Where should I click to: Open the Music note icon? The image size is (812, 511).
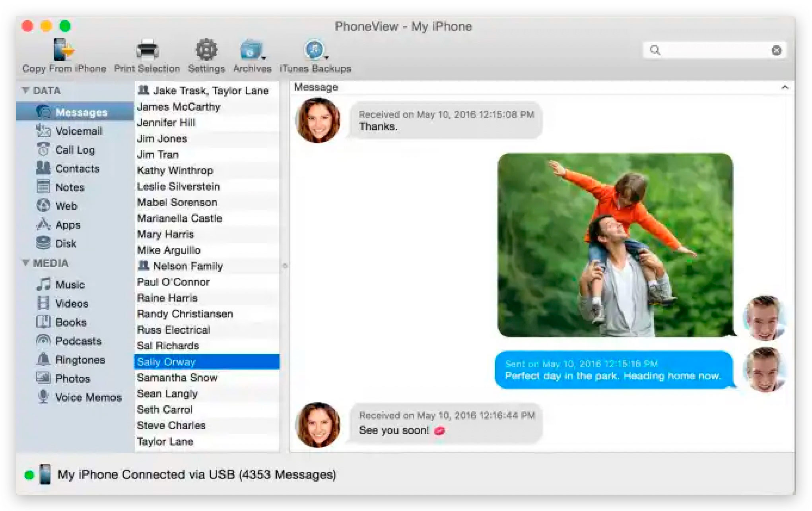[43, 284]
